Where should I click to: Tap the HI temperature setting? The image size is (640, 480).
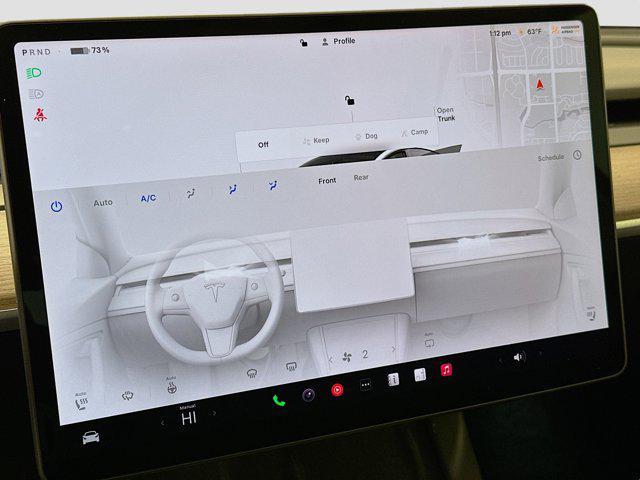189,418
